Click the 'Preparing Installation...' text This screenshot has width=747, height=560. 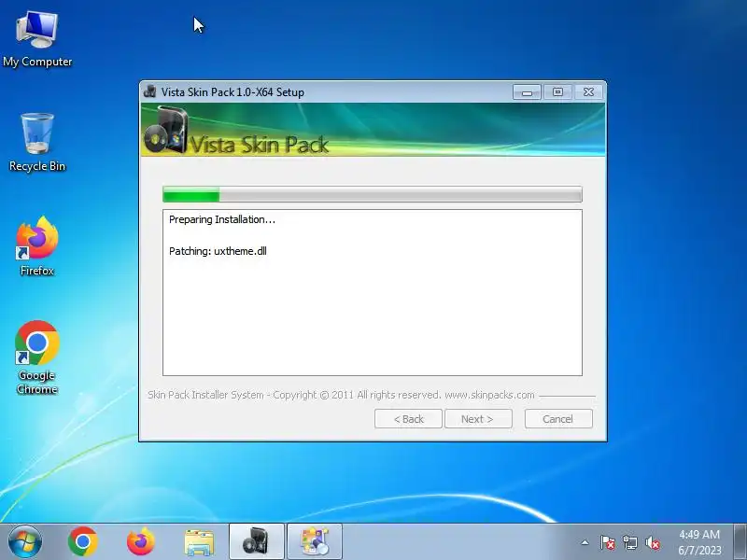[x=222, y=219]
